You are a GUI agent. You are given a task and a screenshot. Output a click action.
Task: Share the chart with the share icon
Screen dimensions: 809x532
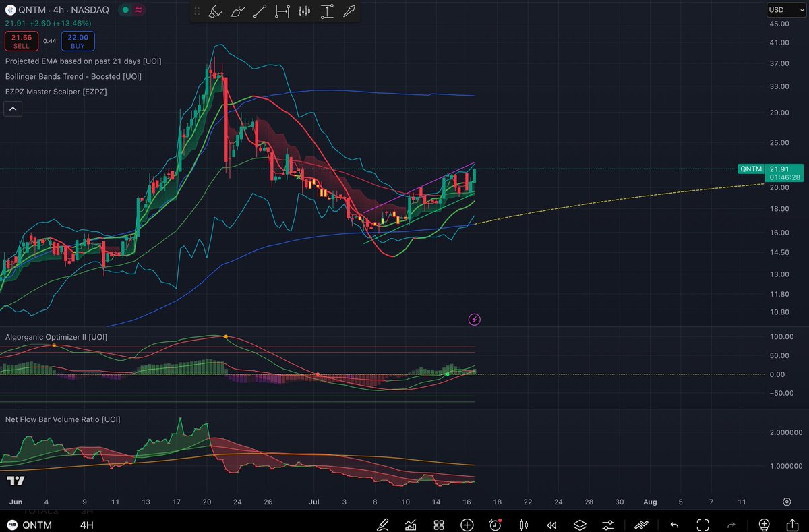coord(793,525)
